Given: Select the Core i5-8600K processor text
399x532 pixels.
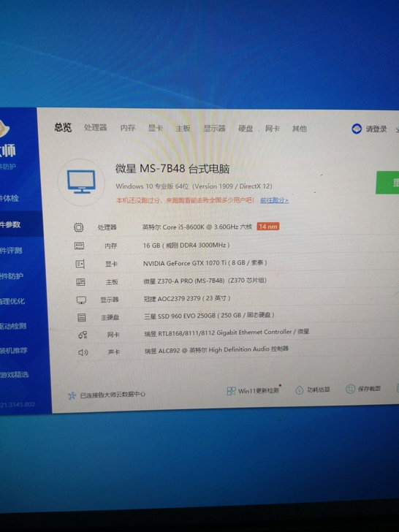Looking at the screenshot, I should pyautogui.click(x=197, y=227).
